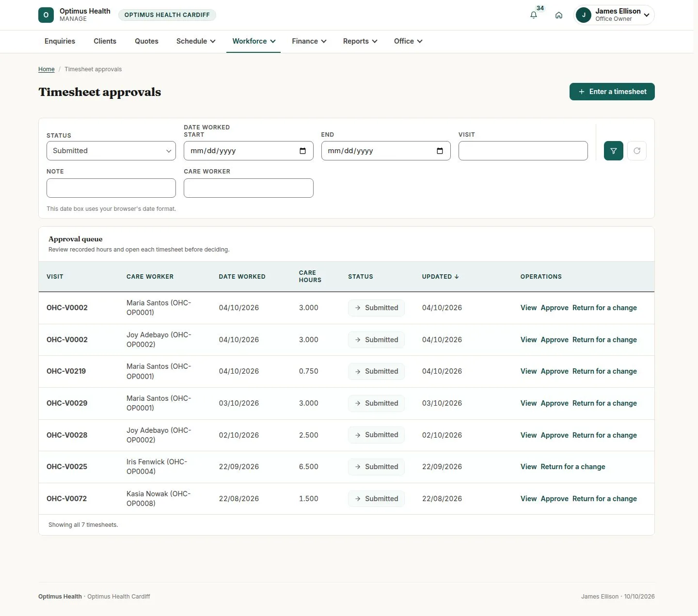Click the End date field
The image size is (698, 616).
point(386,151)
